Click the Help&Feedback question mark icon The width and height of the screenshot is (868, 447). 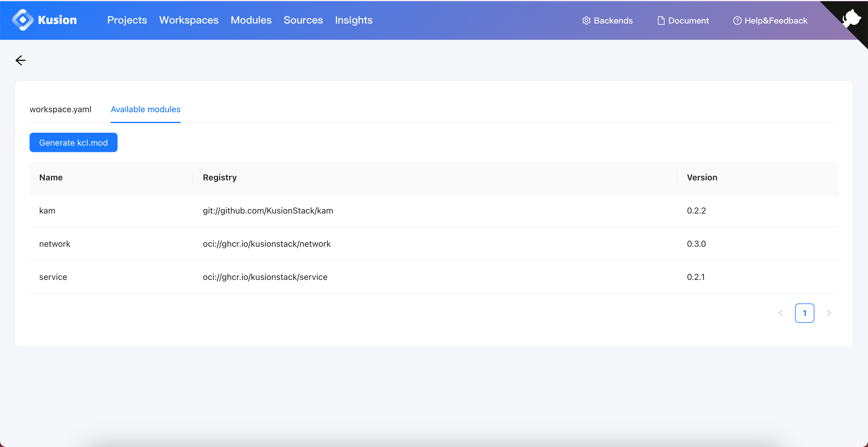pos(737,21)
